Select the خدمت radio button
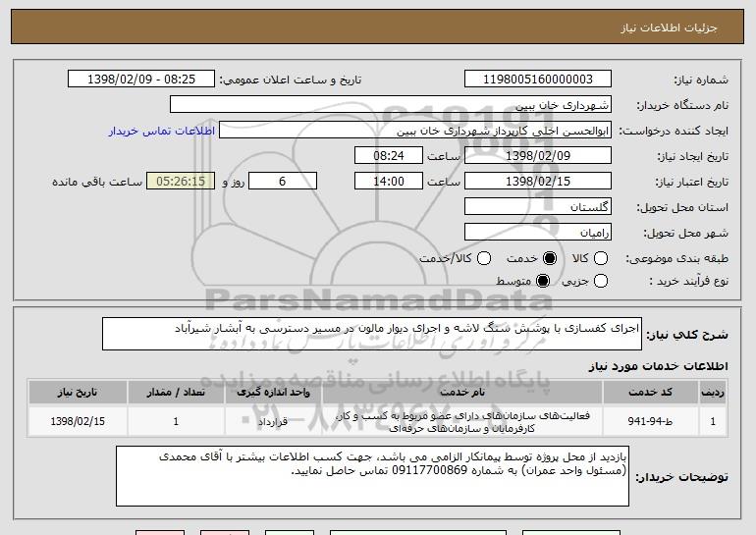This screenshot has width=756, height=535. pos(549,258)
